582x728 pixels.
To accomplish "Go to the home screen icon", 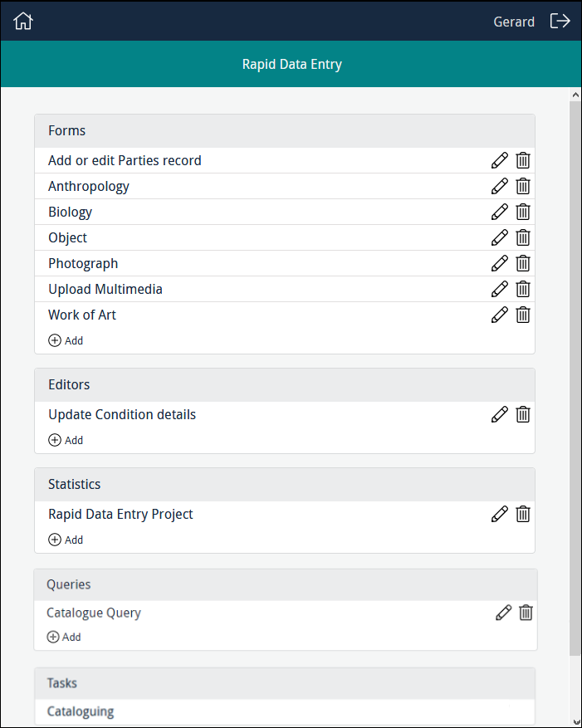I will pos(23,22).
